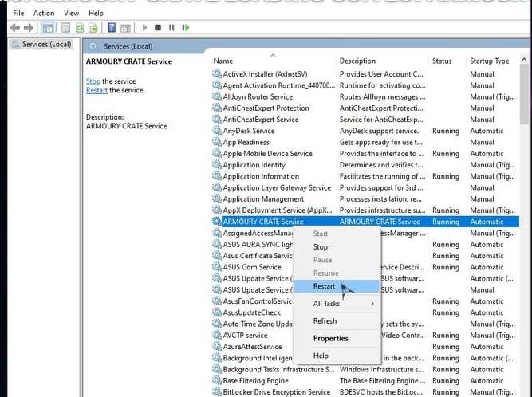Image resolution: width=532 pixels, height=397 pixels.
Task: Sort by the Name column header
Action: 273,61
